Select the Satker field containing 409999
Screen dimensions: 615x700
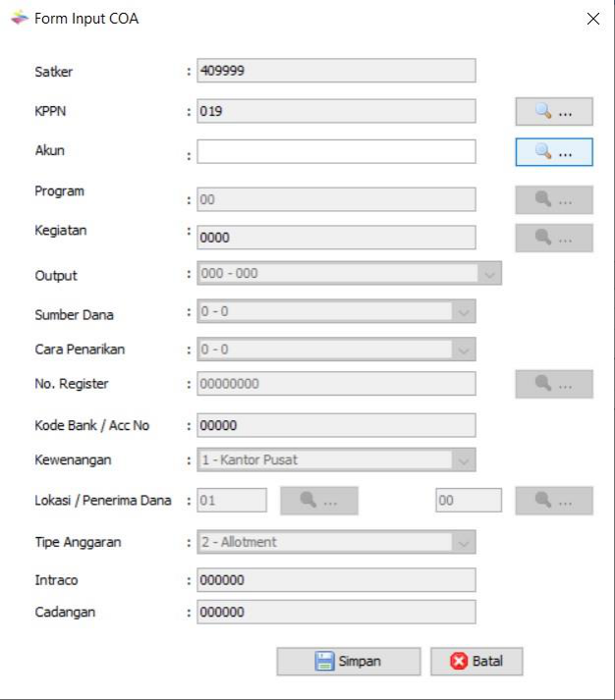click(x=336, y=71)
